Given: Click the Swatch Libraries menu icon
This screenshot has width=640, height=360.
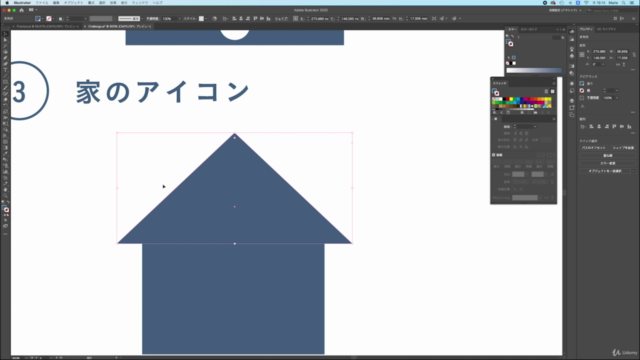Looking at the screenshot, I should click(x=495, y=113).
